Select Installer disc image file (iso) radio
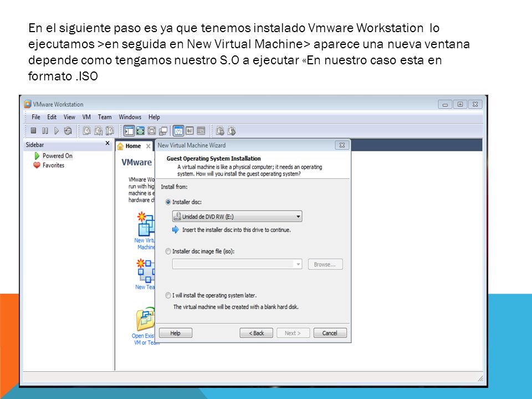Viewport: 532px width, 399px height. click(168, 252)
